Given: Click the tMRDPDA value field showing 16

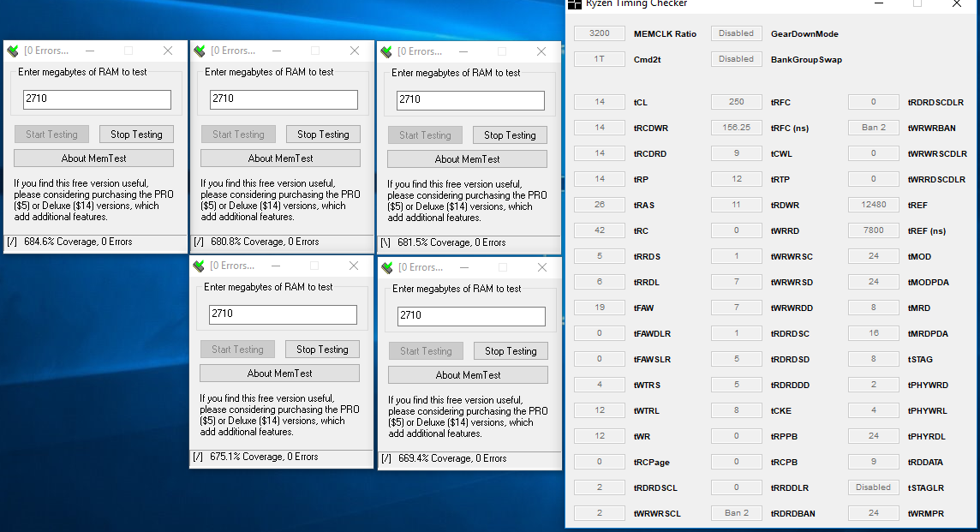Looking at the screenshot, I should tap(873, 333).
